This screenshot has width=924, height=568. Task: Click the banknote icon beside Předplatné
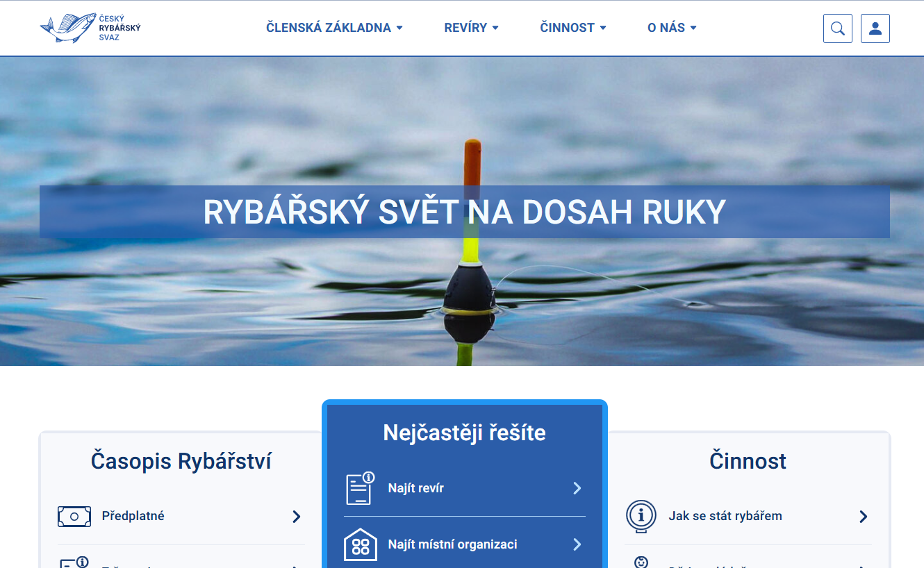(x=74, y=517)
